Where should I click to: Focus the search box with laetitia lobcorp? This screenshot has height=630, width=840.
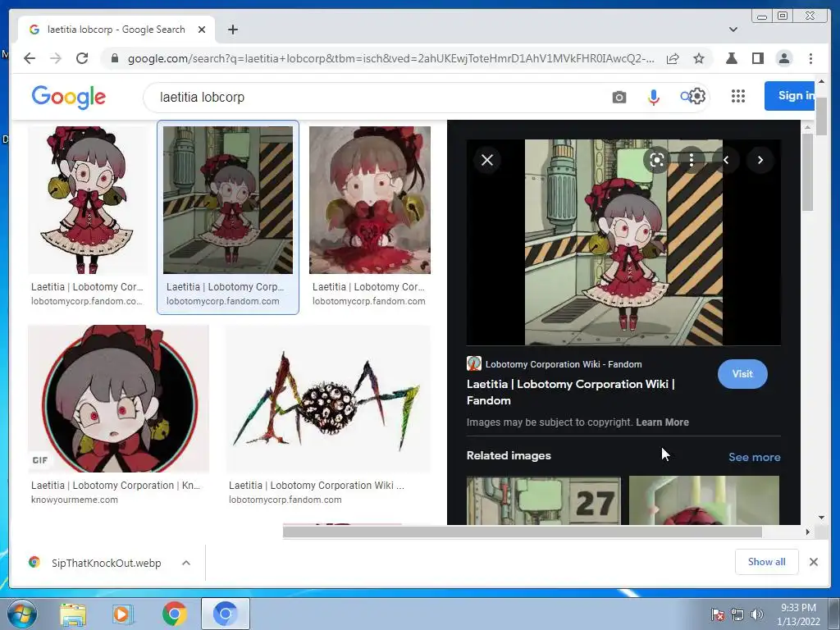375,98
